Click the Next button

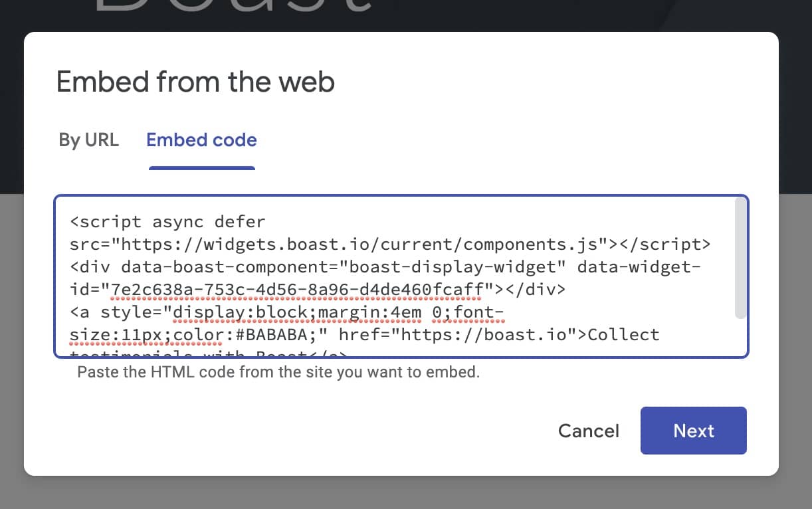pyautogui.click(x=693, y=431)
